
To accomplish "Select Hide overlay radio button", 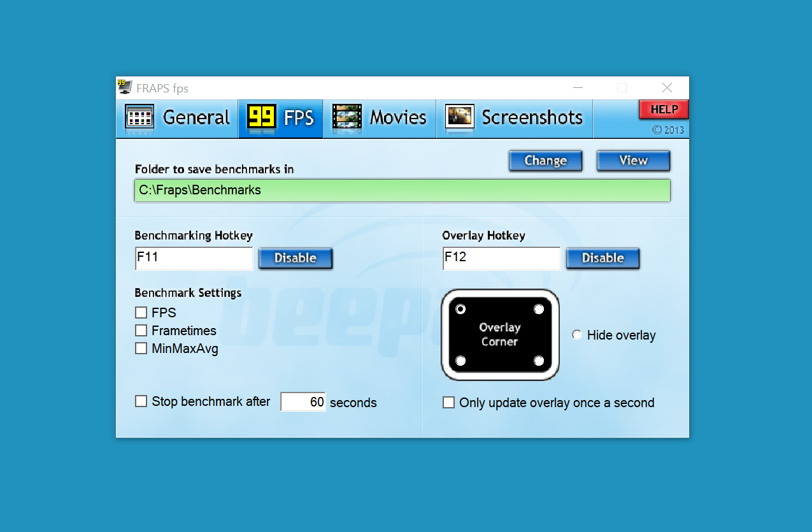I will pos(577,334).
